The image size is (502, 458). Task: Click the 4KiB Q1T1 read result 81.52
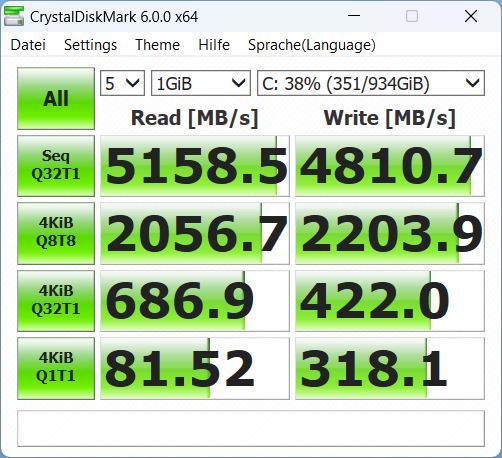pos(195,368)
